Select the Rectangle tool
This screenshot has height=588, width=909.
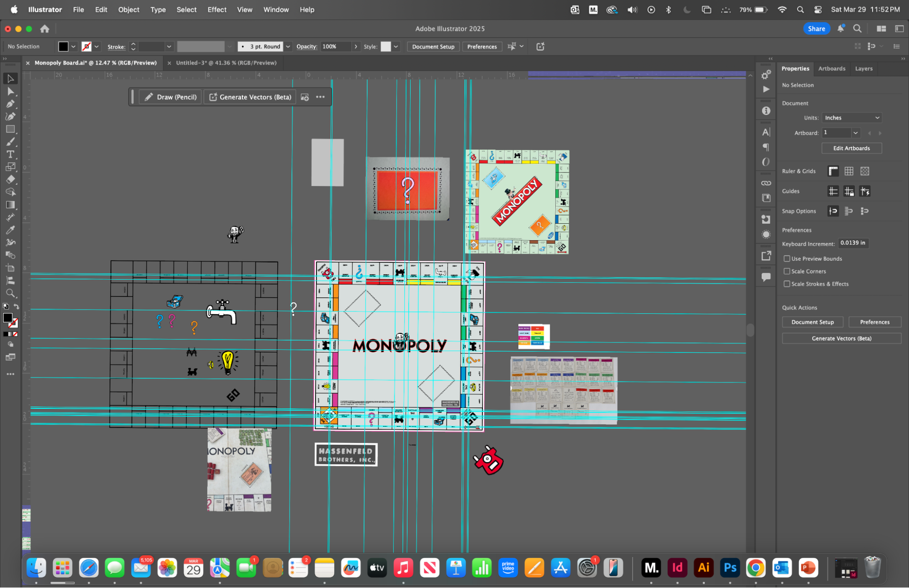pos(10,129)
